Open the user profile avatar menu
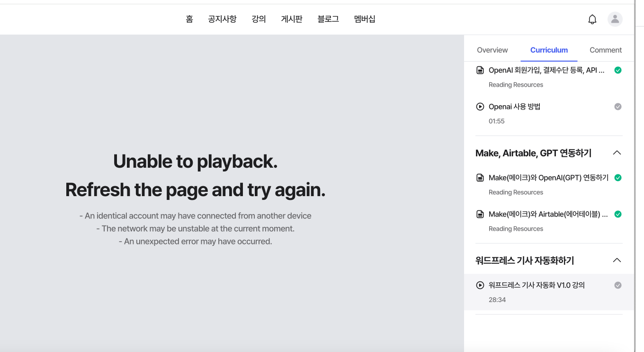Screen dimensions: 644x352 point(615,19)
